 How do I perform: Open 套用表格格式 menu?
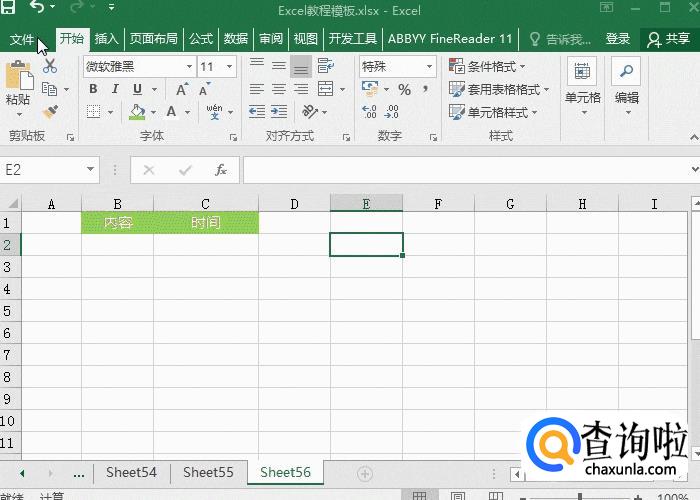(499, 89)
